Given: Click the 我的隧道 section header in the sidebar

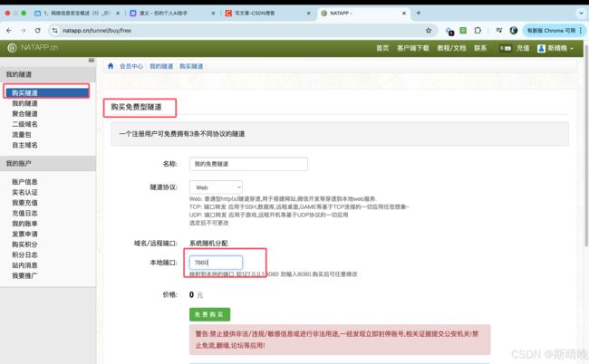Looking at the screenshot, I should [x=48, y=74].
